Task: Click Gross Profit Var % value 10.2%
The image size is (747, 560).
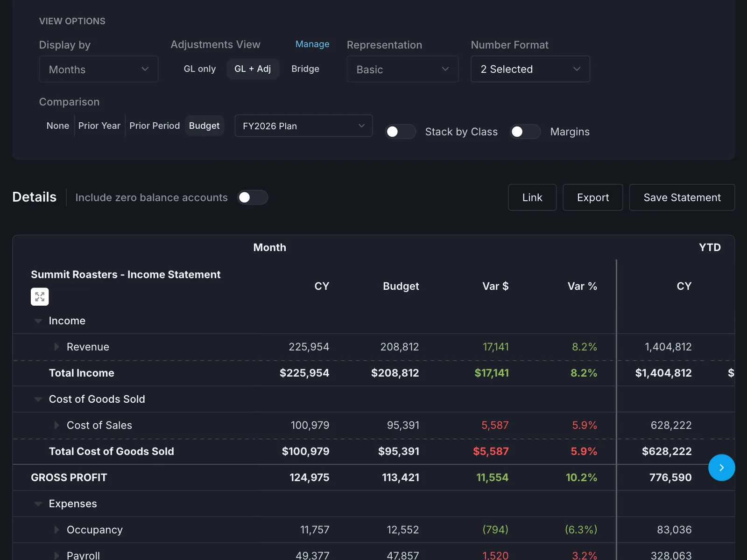Action: (x=581, y=477)
